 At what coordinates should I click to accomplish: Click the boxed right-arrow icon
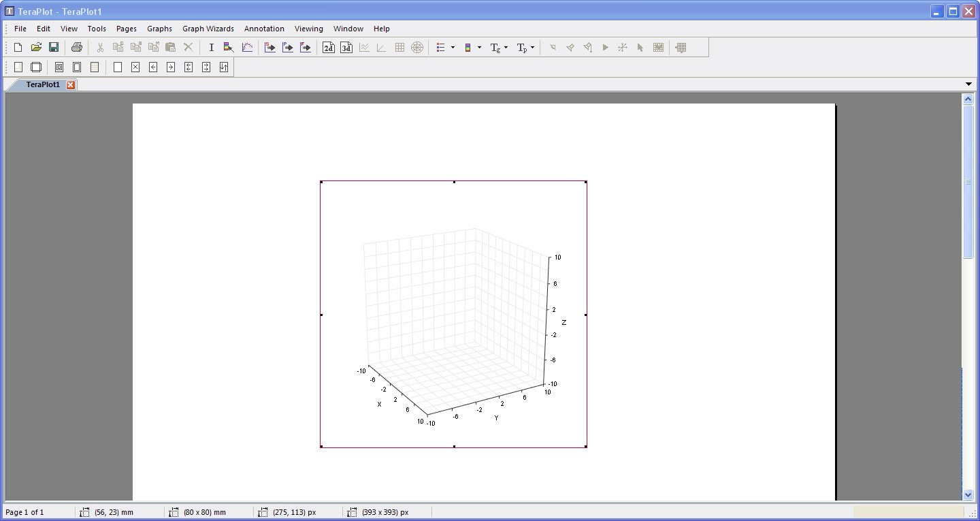171,67
